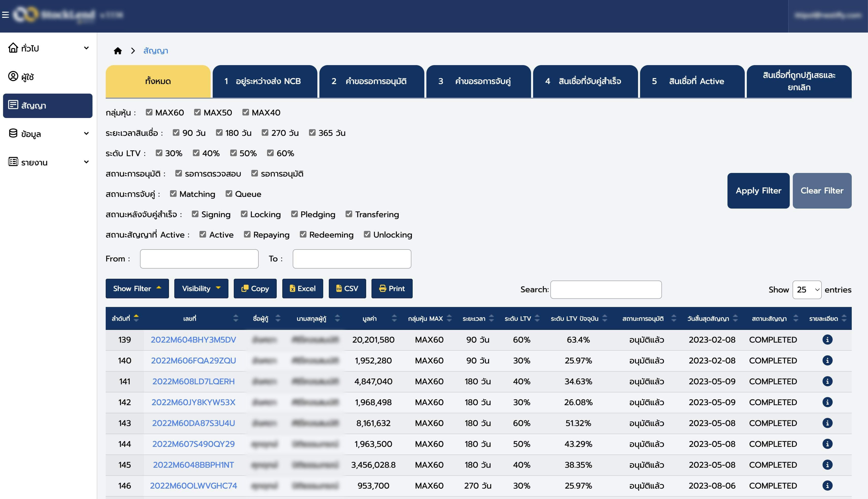Screen dimensions: 868x499
Task: Sort by นามสกุลผู้กู้ column arrows
Action: (x=337, y=318)
